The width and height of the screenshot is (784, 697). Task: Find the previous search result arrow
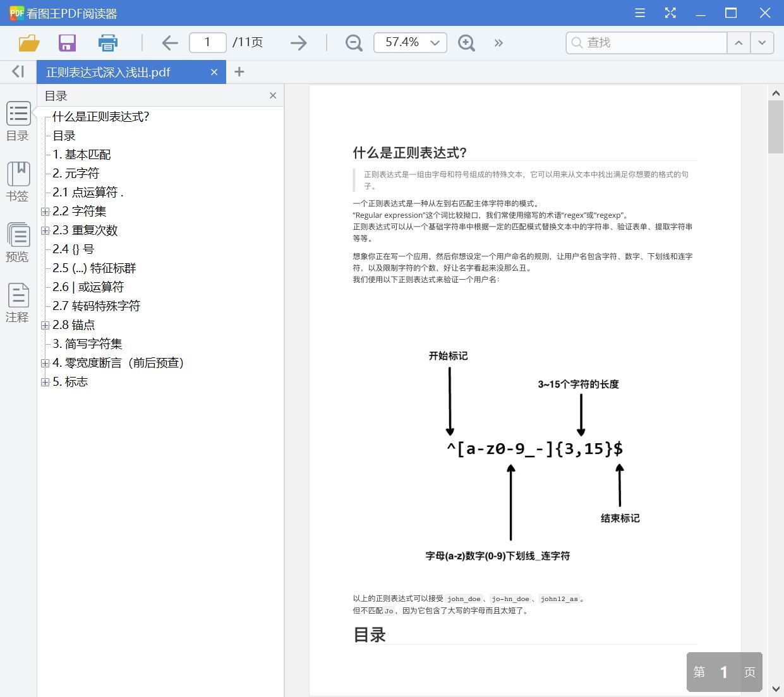739,43
